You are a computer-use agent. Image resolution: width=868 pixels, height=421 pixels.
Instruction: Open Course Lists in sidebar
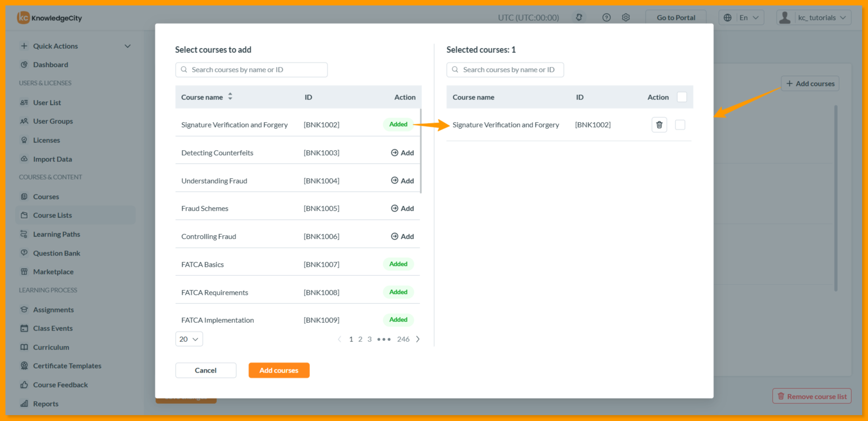(x=76, y=215)
